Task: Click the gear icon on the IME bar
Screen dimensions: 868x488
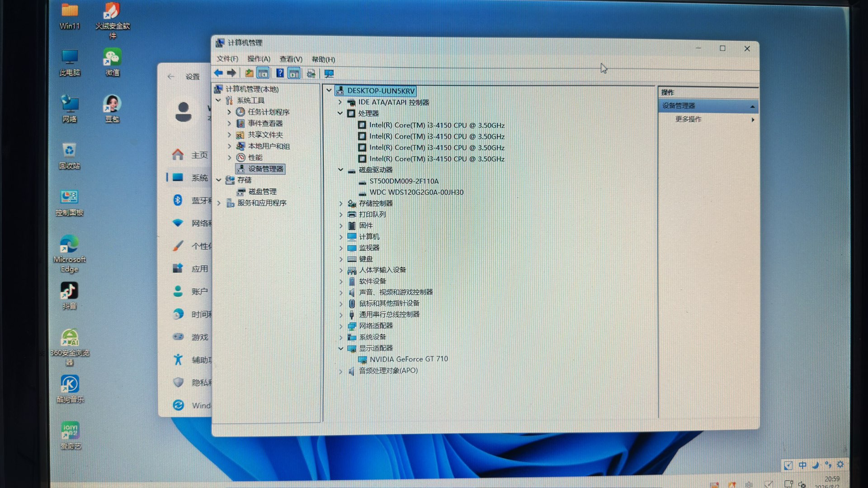Action: pos(840,465)
